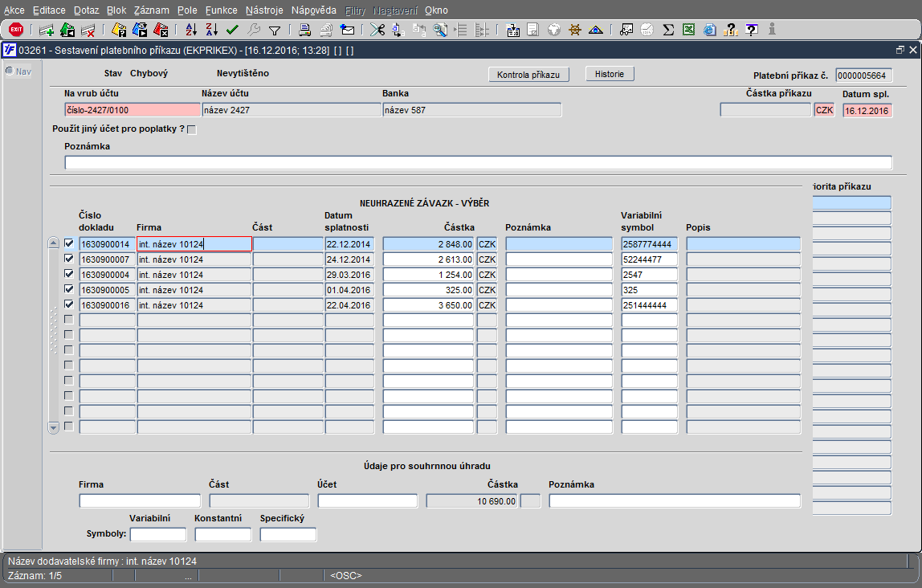
Task: Sort descending with the Z-A icon
Action: click(211, 30)
